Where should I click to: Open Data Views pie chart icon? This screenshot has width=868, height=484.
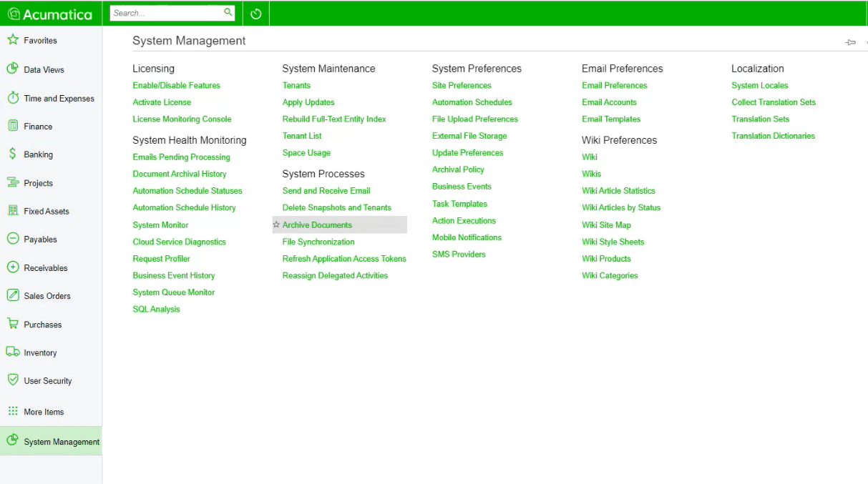pos(13,69)
